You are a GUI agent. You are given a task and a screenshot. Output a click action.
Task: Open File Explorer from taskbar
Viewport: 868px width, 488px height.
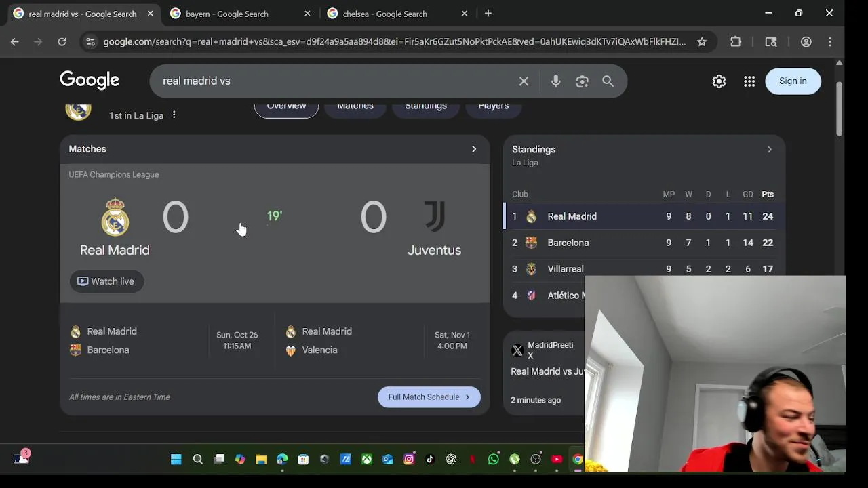point(261,459)
